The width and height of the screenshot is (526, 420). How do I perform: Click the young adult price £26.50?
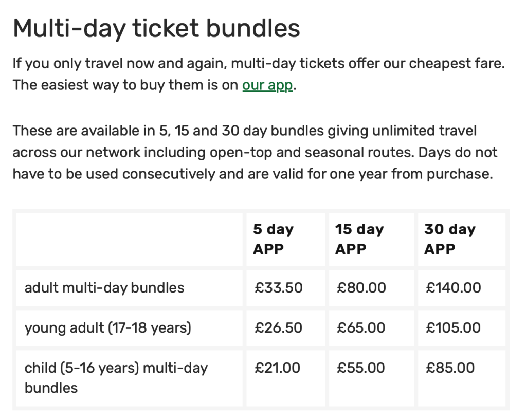pos(279,327)
